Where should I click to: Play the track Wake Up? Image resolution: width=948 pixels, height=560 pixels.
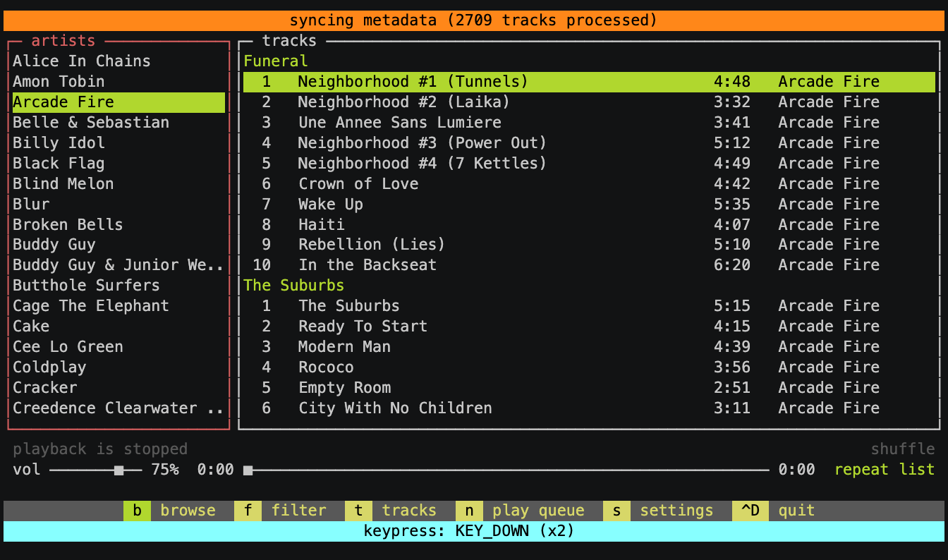tap(329, 204)
